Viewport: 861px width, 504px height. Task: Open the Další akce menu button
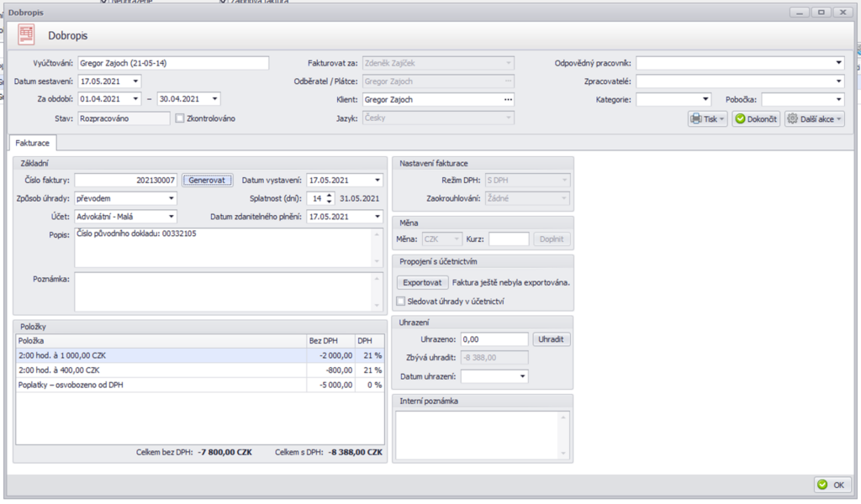coord(814,119)
